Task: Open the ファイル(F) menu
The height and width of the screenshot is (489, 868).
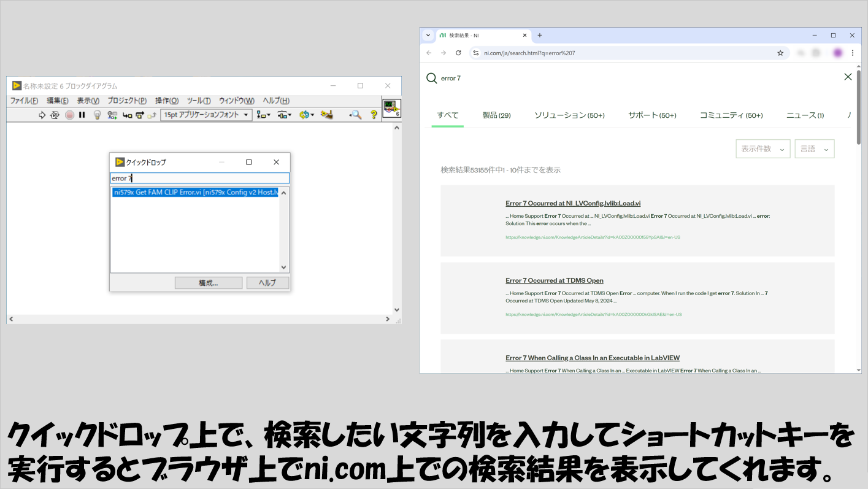Action: [x=24, y=101]
